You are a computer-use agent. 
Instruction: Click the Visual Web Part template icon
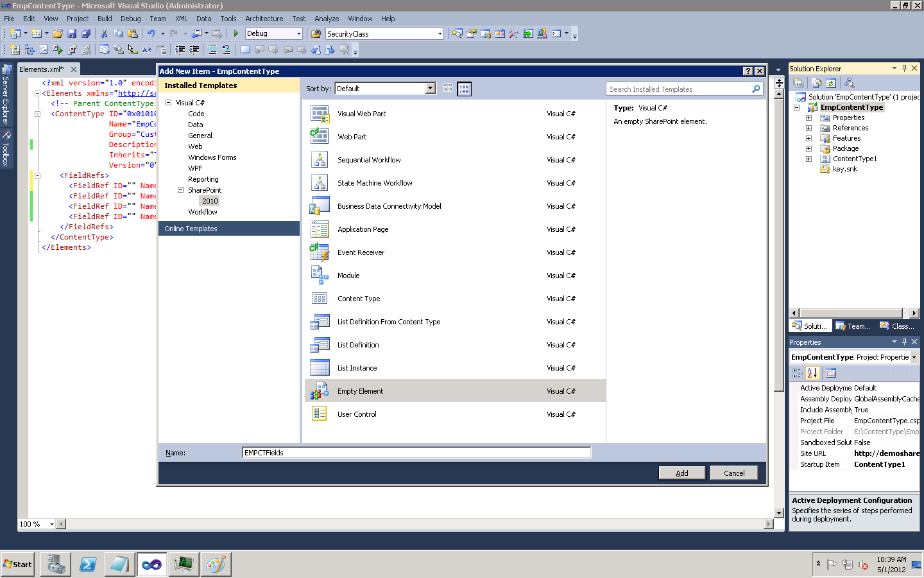pyautogui.click(x=320, y=114)
